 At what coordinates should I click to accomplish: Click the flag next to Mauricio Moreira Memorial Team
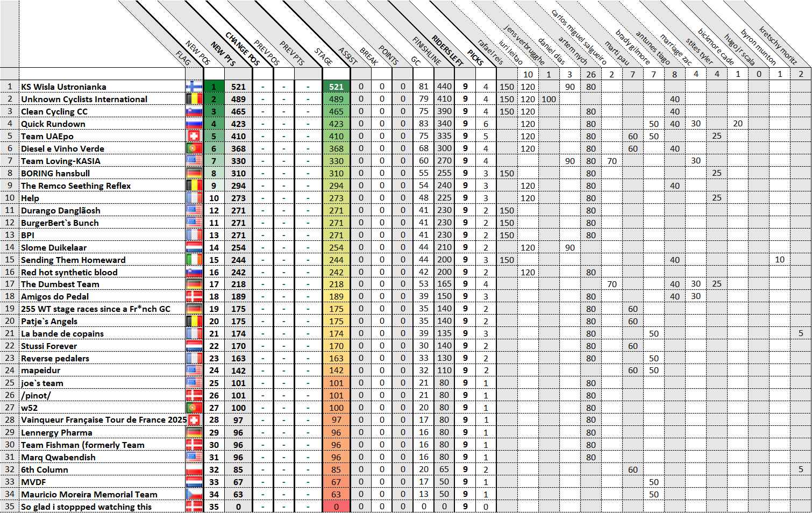194,494
